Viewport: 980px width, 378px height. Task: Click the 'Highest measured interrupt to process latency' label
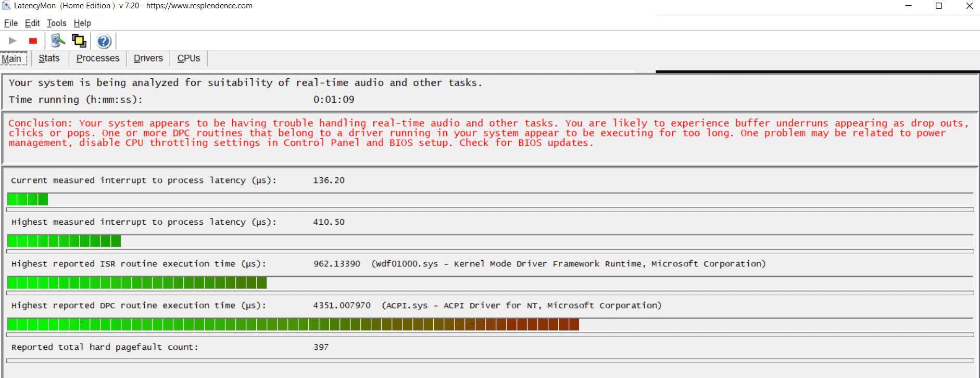144,222
